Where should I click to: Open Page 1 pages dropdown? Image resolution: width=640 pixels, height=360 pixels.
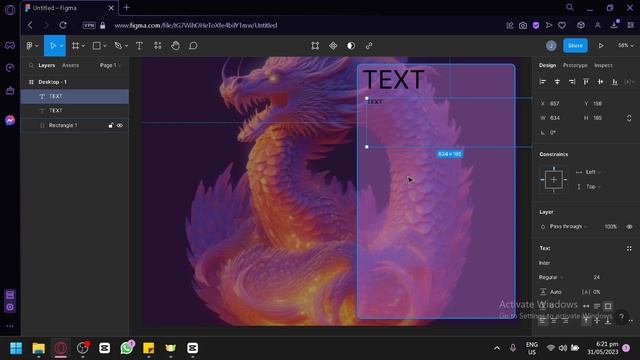click(x=110, y=65)
